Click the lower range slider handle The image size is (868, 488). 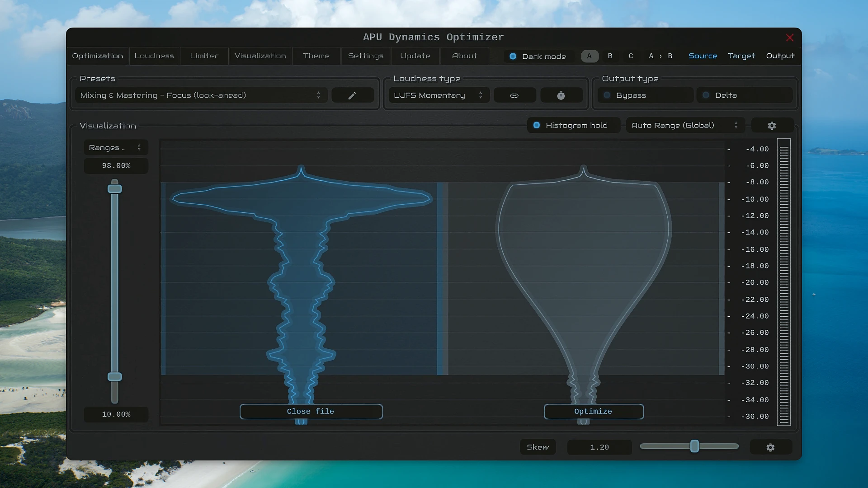point(115,377)
